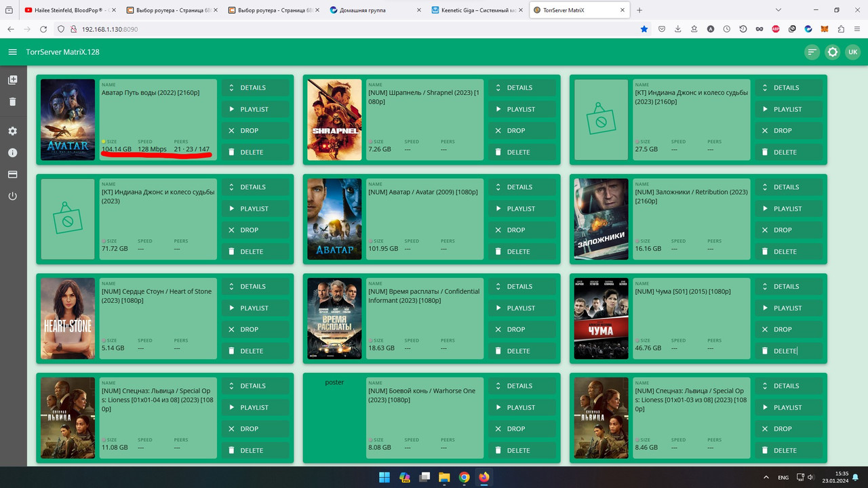Reload the page with refresh button
Viewport: 868px width, 488px height.
point(43,29)
